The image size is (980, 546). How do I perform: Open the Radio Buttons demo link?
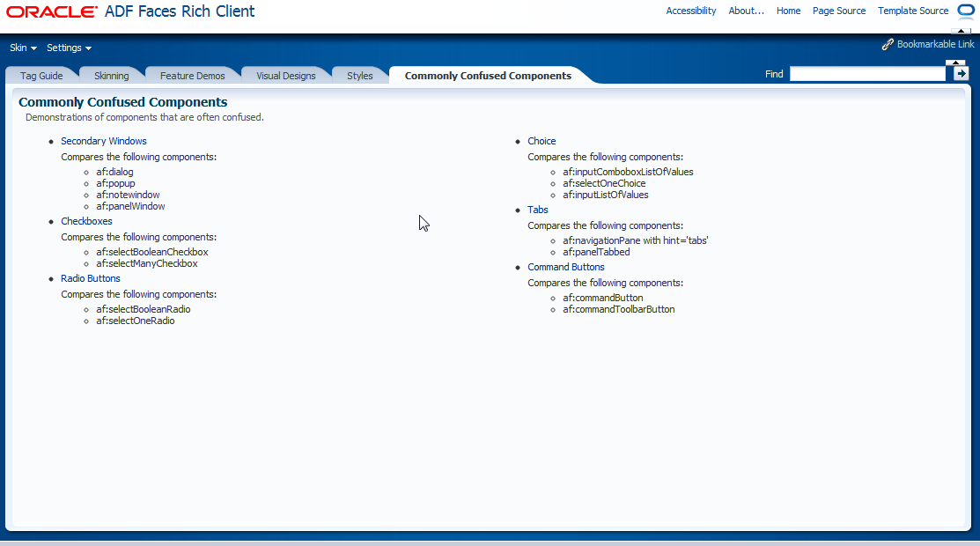pos(91,279)
